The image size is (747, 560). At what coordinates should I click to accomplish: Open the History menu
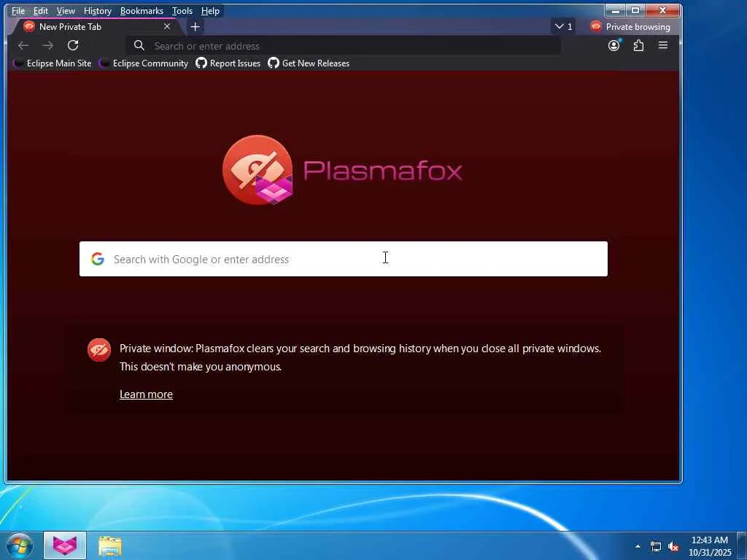[97, 10]
